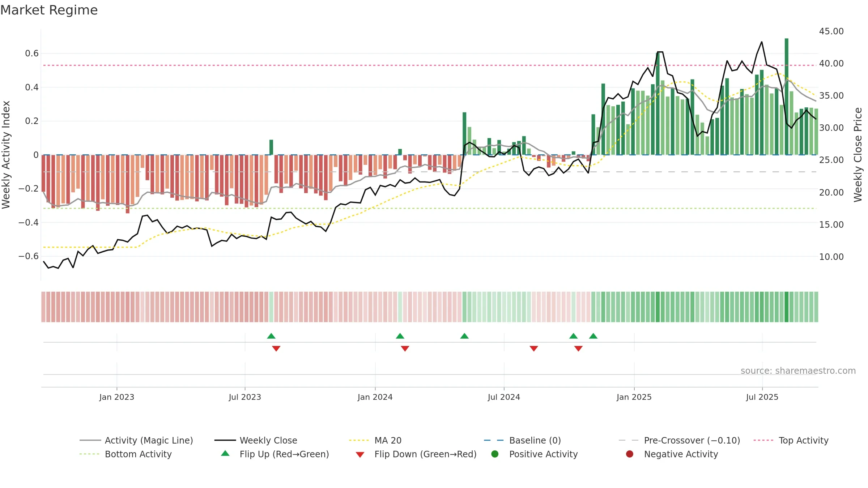Select the last red flip-down marker in late 2024
868x488 pixels.
pos(578,348)
